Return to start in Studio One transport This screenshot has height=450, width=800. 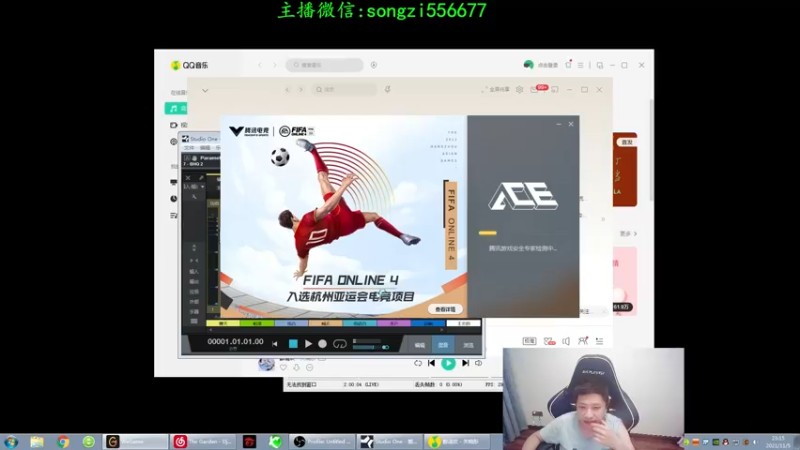[x=275, y=344]
